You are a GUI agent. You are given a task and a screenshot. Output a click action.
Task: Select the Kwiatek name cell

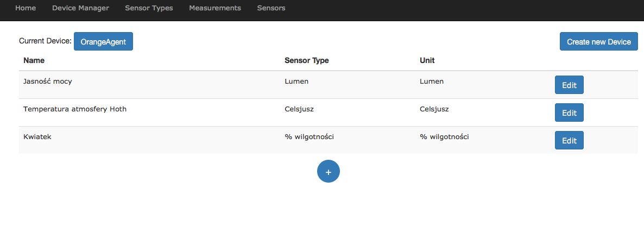tap(37, 137)
